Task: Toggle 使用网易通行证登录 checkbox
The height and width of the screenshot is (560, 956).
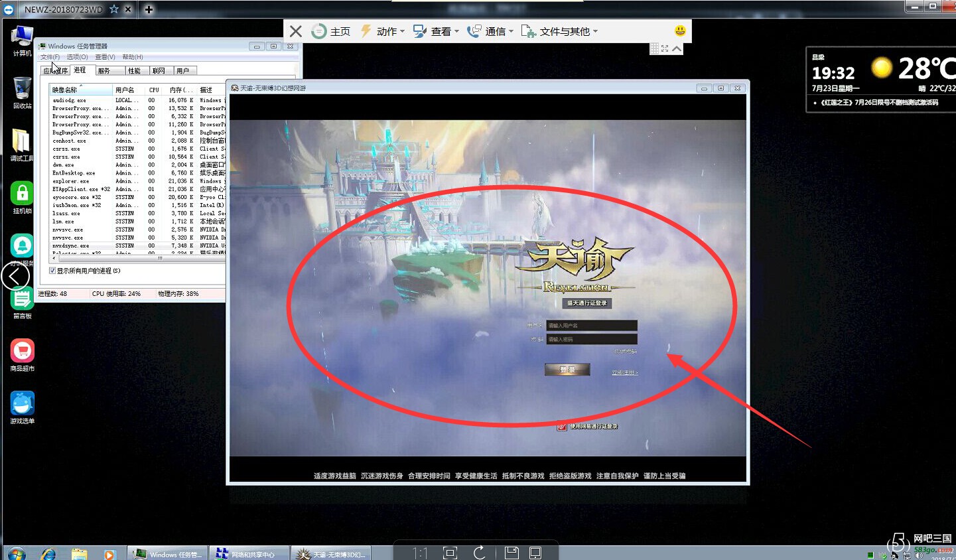Action: pos(561,426)
